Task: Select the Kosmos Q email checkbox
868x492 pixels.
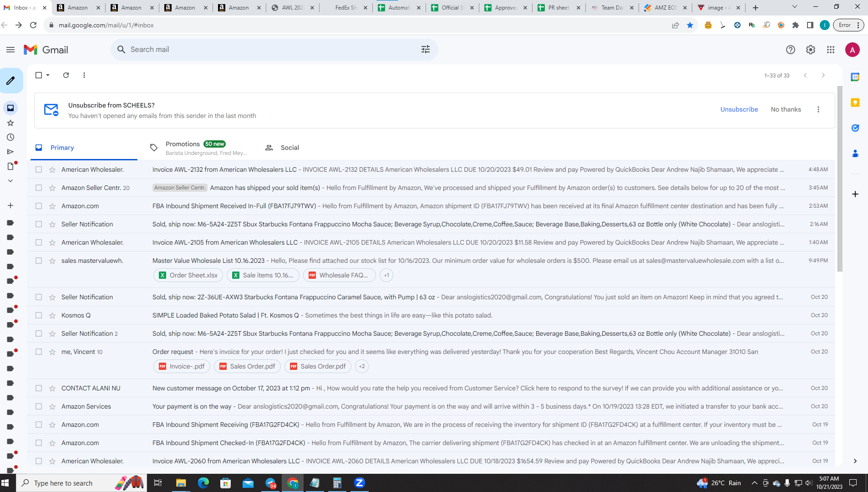Action: coord(39,315)
